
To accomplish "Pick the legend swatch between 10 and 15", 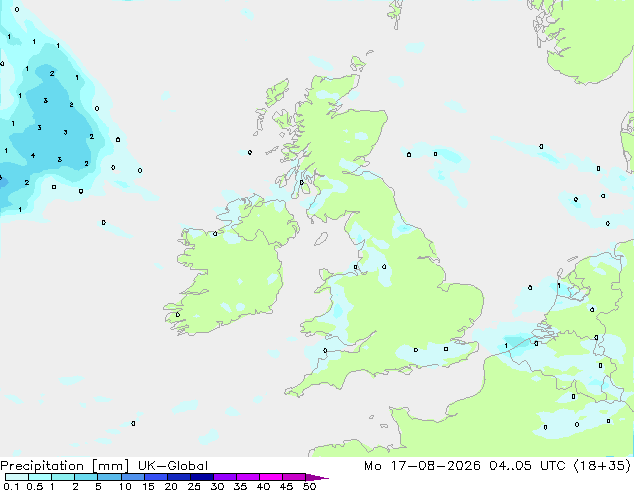I will click(x=132, y=477).
